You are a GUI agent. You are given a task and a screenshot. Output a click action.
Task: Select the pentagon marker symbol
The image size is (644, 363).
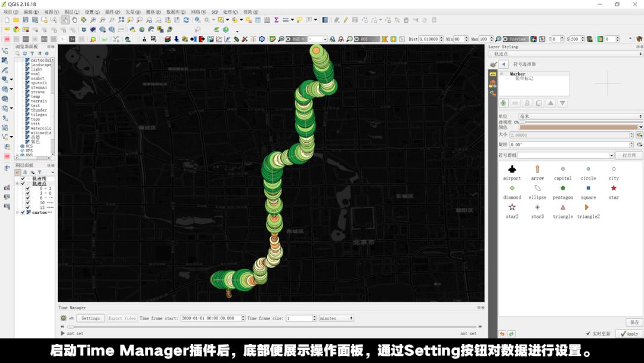tap(563, 188)
